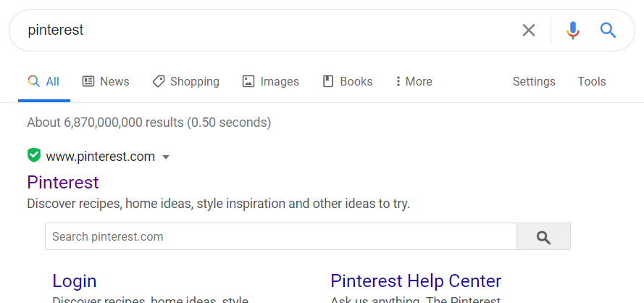Screen dimensions: 644x303
Task: Run Google search via the blue magnifier icon
Action: 608,30
